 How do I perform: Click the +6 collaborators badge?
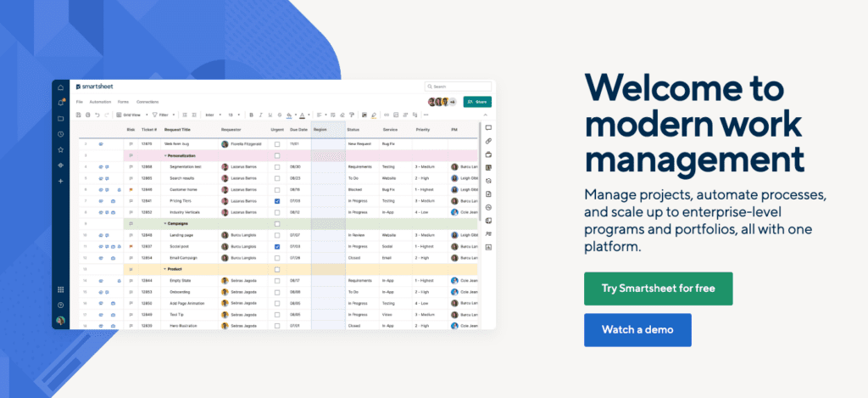453,102
